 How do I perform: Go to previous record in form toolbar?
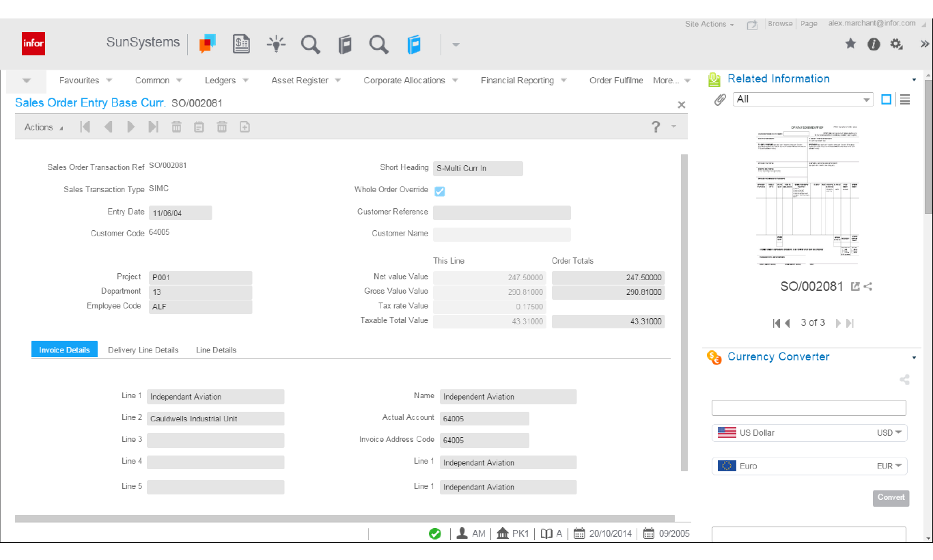[x=108, y=126]
